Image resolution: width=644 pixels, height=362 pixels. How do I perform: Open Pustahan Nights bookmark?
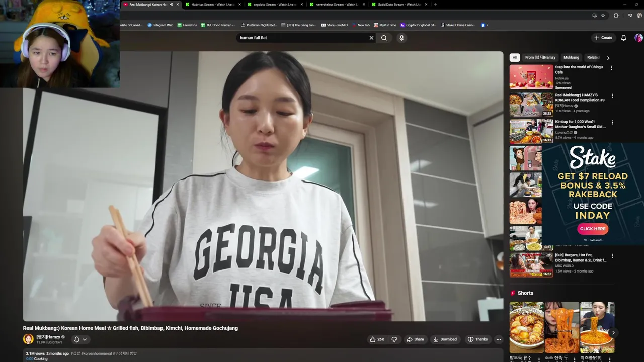tap(259, 25)
